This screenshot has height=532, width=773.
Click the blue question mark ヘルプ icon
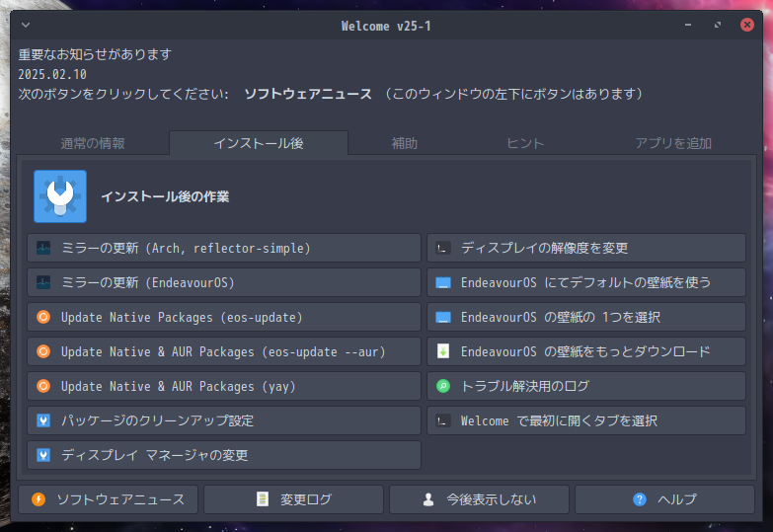coord(640,499)
